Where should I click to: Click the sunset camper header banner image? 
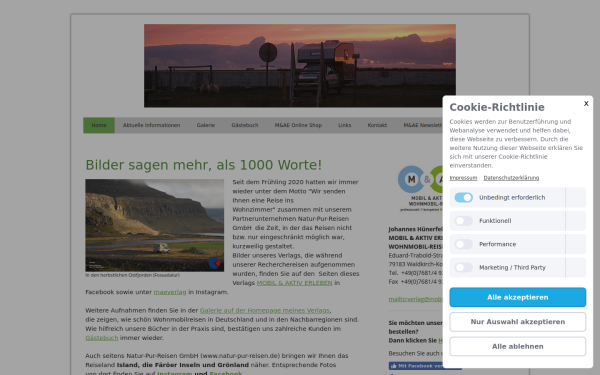pos(300,66)
